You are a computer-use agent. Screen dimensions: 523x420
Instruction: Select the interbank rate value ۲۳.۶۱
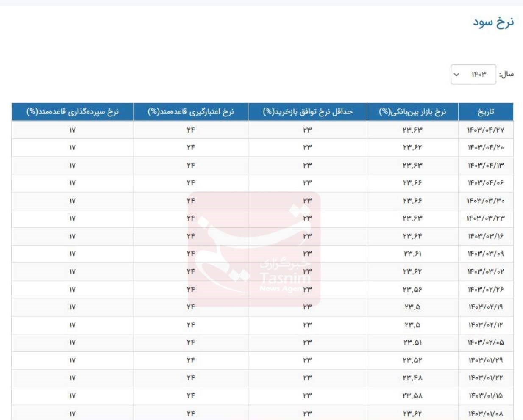pyautogui.click(x=412, y=254)
